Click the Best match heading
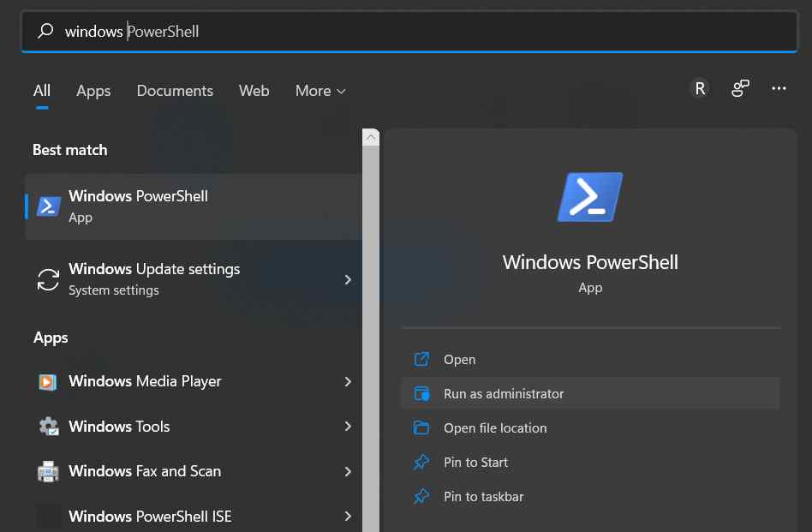Screen dimensions: 812x532 point(70,150)
